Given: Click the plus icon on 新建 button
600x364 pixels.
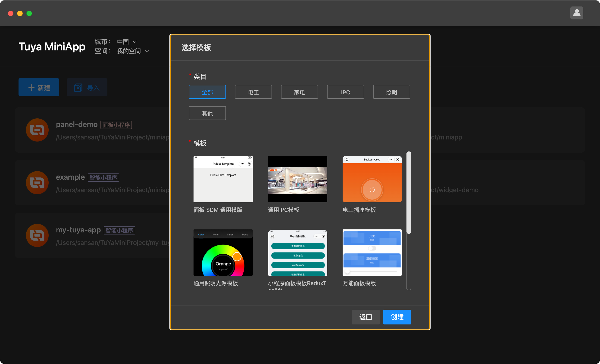Looking at the screenshot, I should pyautogui.click(x=31, y=88).
